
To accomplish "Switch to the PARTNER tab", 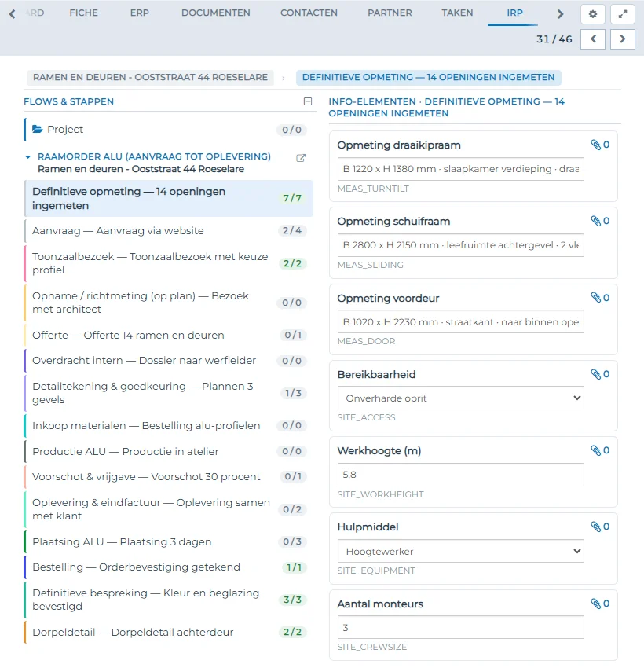I will 390,13.
